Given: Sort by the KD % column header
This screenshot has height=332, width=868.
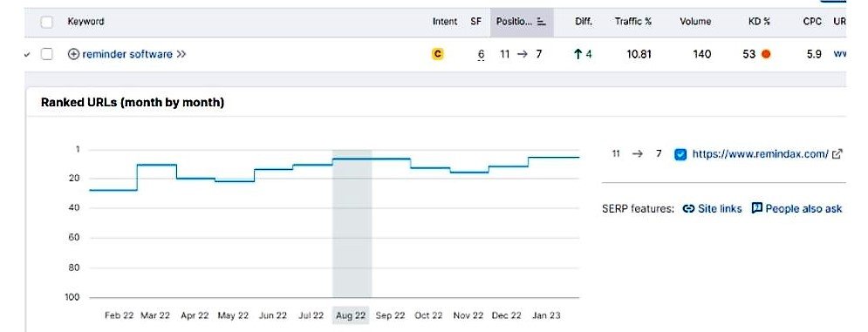Looking at the screenshot, I should click(759, 22).
